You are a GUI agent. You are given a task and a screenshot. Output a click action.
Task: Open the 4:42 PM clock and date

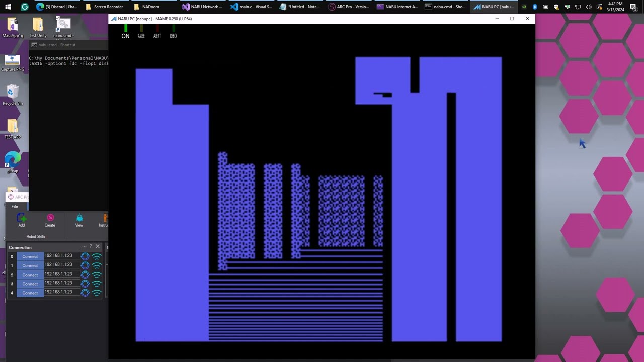click(615, 7)
